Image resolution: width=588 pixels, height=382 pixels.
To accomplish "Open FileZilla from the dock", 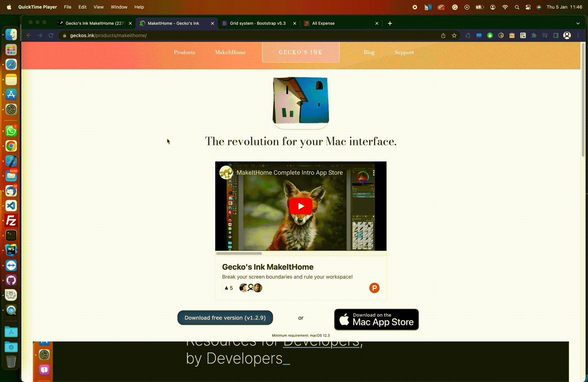I will (11, 221).
